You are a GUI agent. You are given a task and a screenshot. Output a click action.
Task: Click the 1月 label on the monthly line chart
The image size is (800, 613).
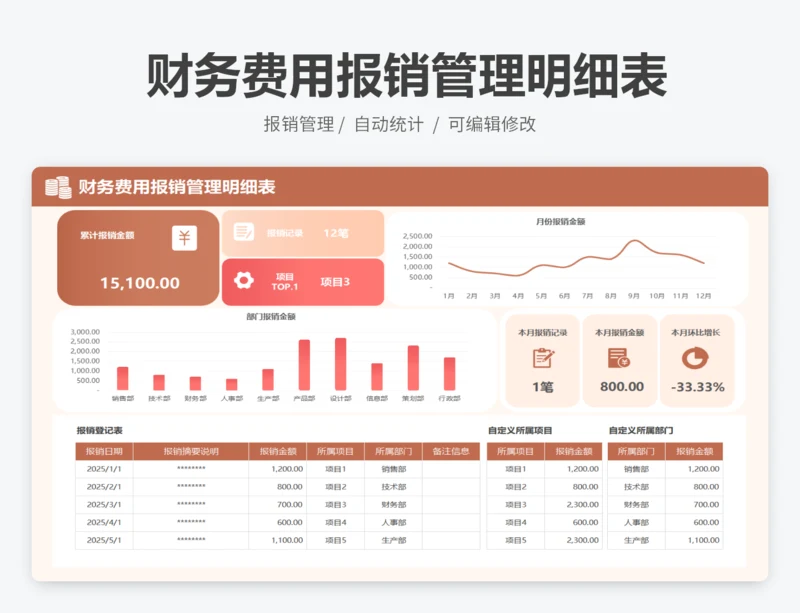point(448,296)
